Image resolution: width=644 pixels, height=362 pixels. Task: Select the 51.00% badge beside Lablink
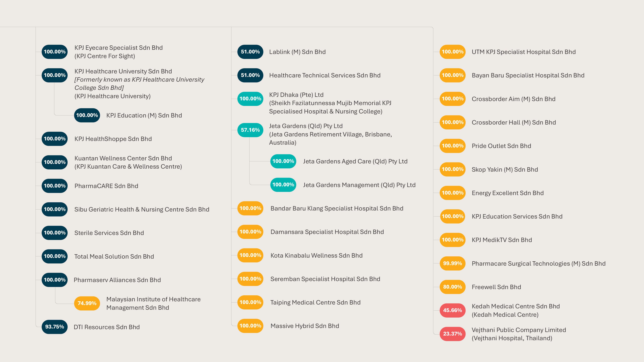(250, 52)
